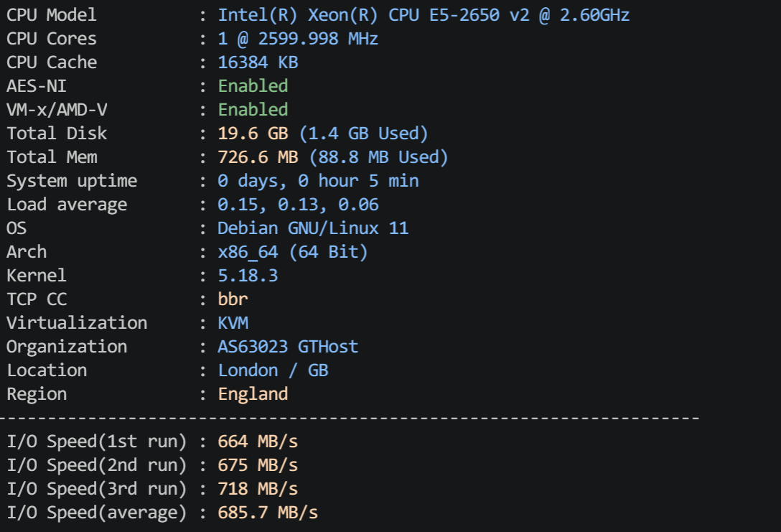The height and width of the screenshot is (532, 781).
Task: Select the 'I/O Speed(average)' label
Action: [x=97, y=513]
